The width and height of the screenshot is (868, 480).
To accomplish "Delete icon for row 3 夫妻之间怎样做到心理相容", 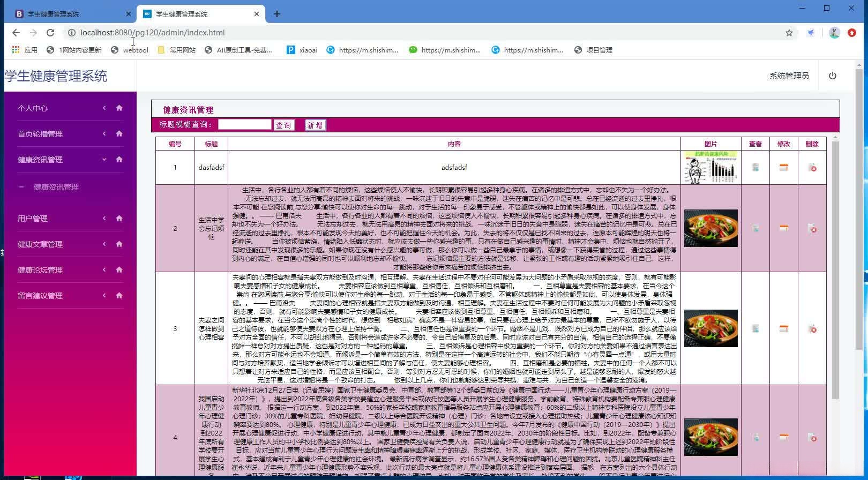I will [812, 328].
